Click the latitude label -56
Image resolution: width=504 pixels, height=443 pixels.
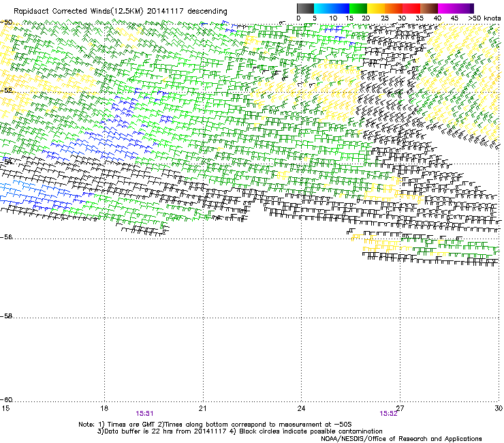tap(6, 237)
